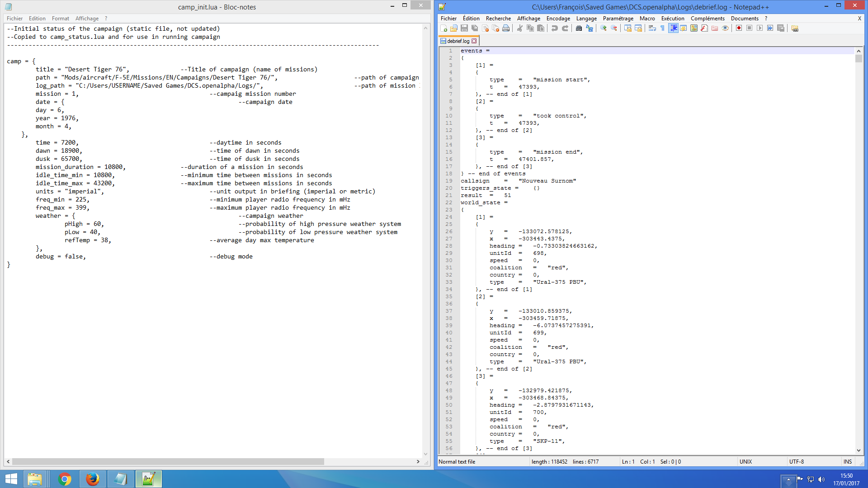This screenshot has width=868, height=488.
Task: Open the Encodage menu
Action: (558, 19)
